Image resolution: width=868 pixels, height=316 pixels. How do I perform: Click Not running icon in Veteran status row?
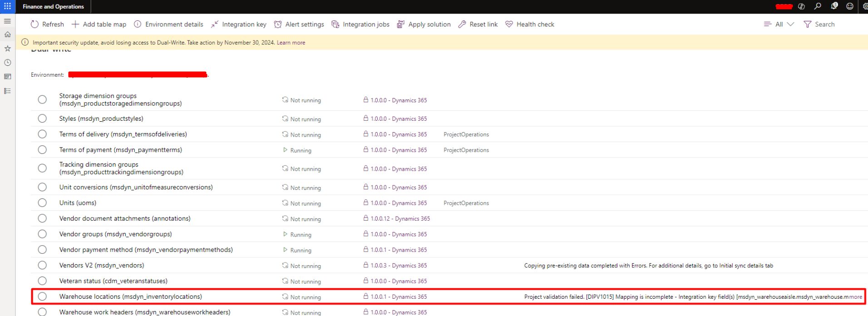coord(285,281)
